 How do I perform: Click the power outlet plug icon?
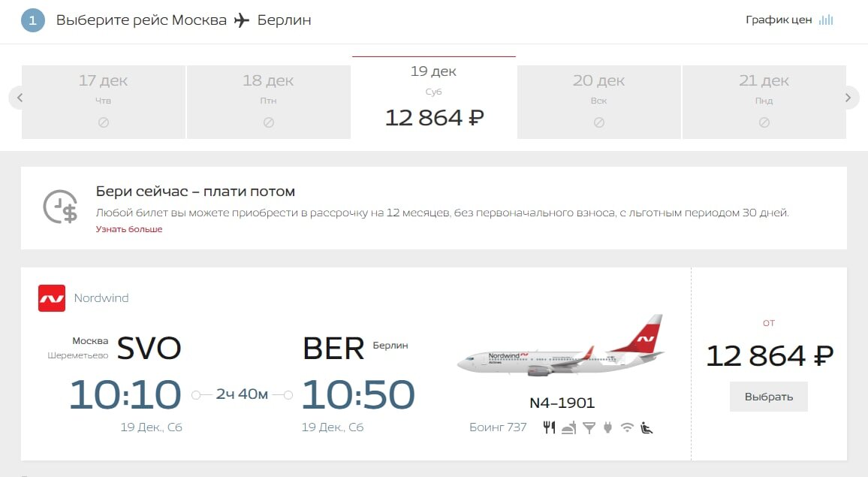click(x=607, y=427)
